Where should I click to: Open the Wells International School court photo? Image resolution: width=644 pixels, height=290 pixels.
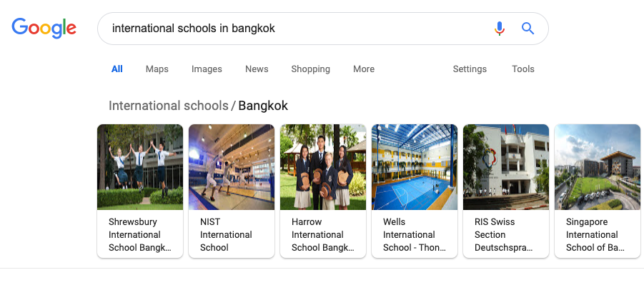coord(415,167)
